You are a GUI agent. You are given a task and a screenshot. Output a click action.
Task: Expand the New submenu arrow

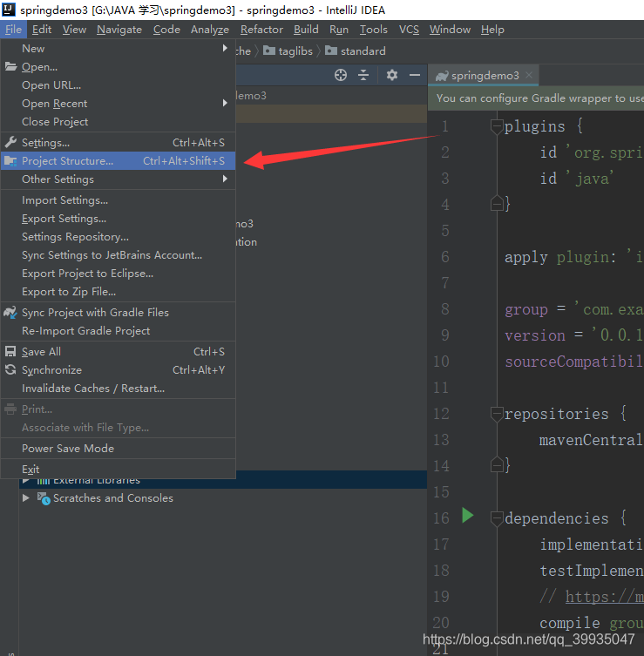225,48
